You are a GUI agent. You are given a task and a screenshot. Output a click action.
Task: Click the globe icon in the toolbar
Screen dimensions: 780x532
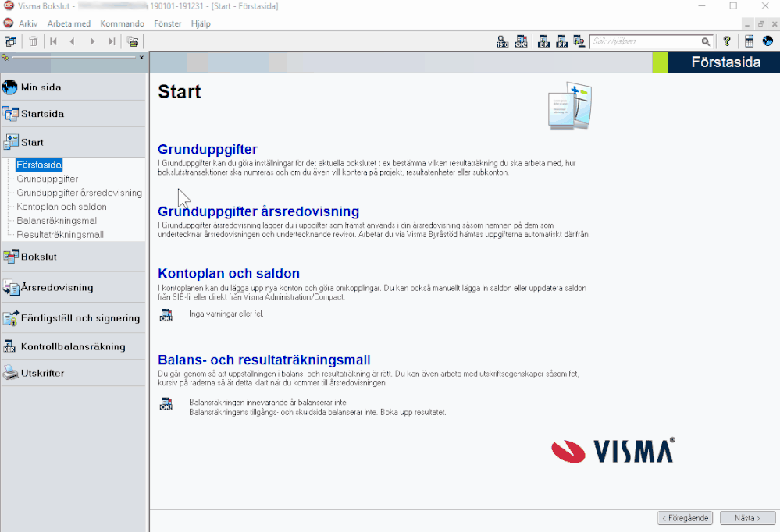click(768, 41)
